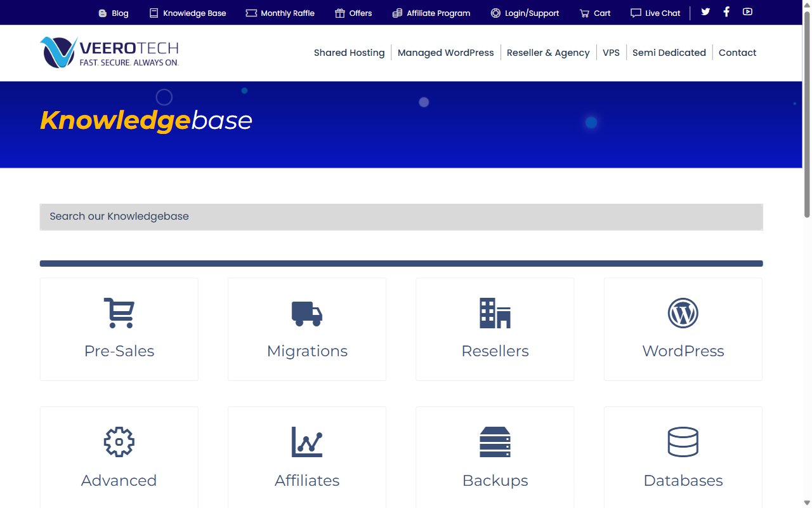This screenshot has width=812, height=508.
Task: Click the page's vertical scrollbar thumb
Action: pyautogui.click(x=807, y=114)
